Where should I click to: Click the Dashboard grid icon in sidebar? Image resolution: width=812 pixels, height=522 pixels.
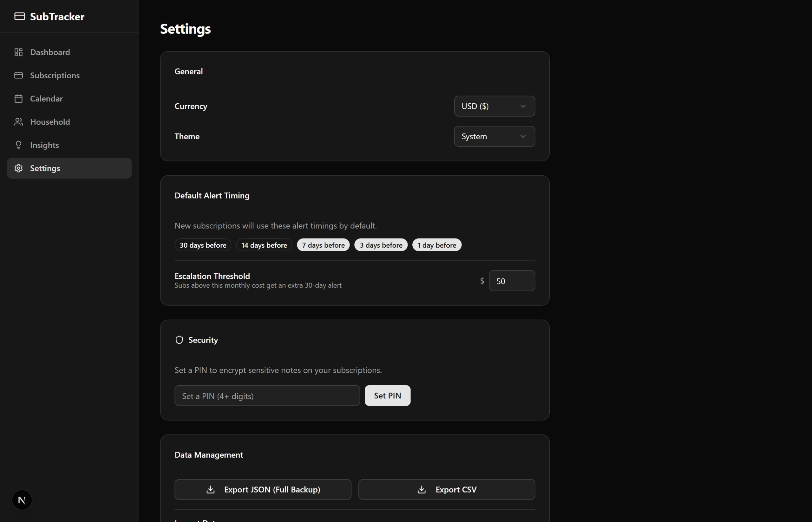[x=19, y=52]
